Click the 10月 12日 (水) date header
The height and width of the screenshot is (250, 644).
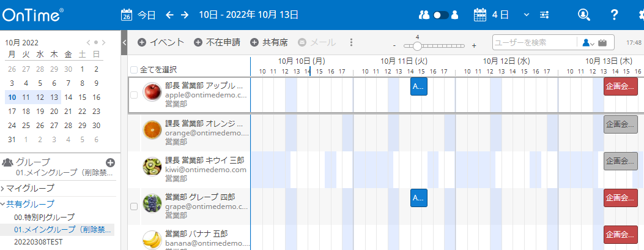[506, 61]
